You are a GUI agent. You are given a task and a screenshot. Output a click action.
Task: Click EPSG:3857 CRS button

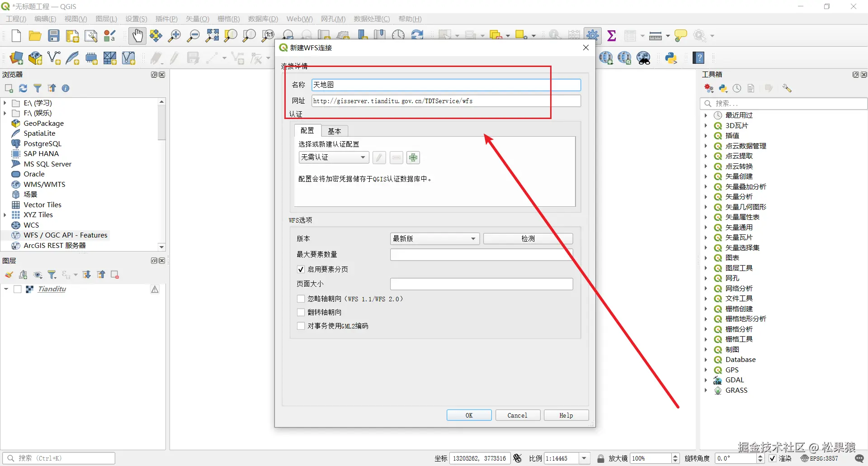pyautogui.click(x=819, y=458)
